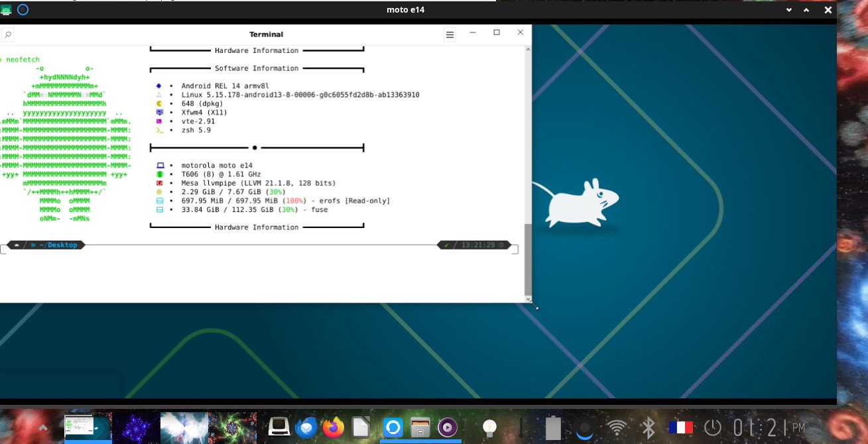
Task: Click the 'motorola moto e14' host line
Action: [216, 165]
